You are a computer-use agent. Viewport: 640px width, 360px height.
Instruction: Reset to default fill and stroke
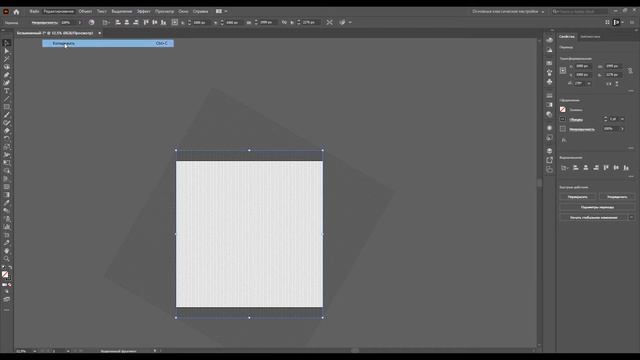4,268
